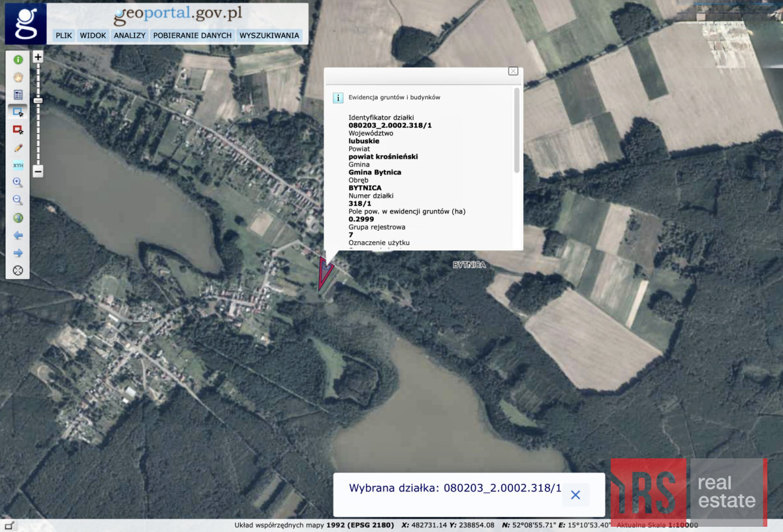Open the POBIERANIE DANYCH menu
The width and height of the screenshot is (783, 532).
click(x=192, y=35)
